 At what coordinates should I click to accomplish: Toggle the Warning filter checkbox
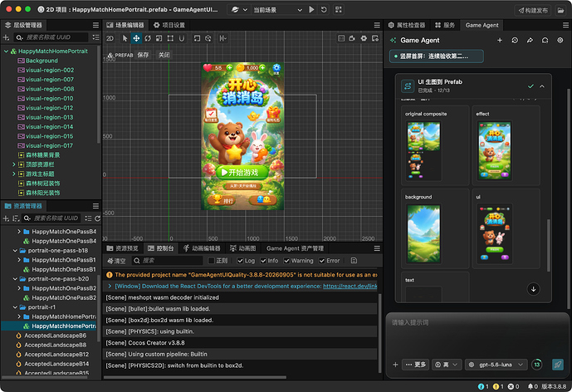286,261
